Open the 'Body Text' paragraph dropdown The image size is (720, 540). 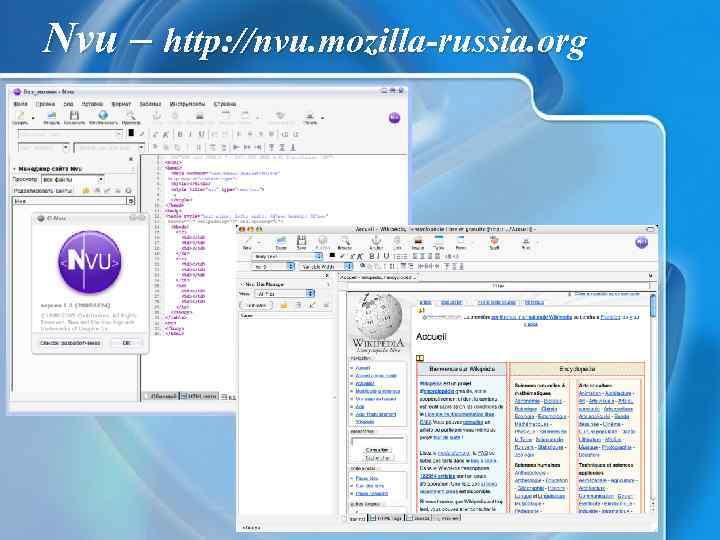coord(287,256)
